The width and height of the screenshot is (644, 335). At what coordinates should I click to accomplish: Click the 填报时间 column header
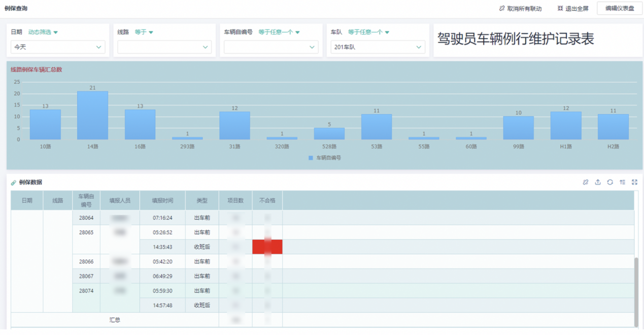[162, 200]
